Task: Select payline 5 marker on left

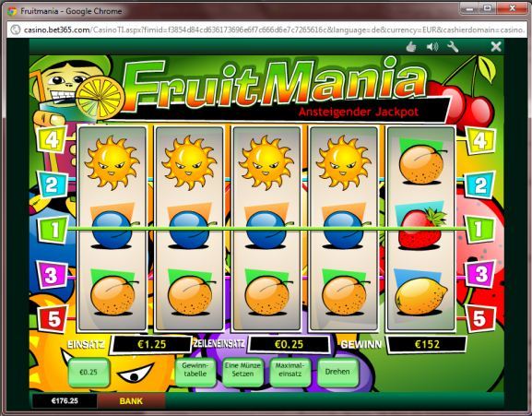Action: coord(53,318)
